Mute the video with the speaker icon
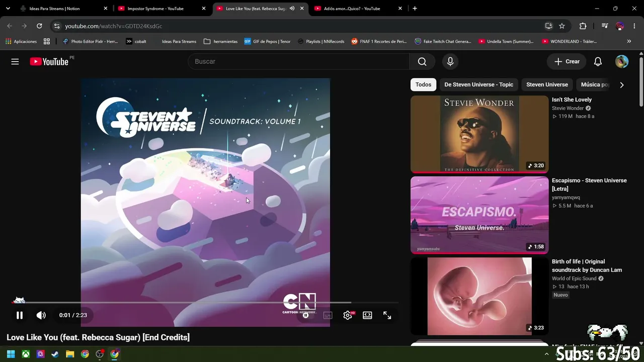This screenshot has height=362, width=644. tap(41, 315)
